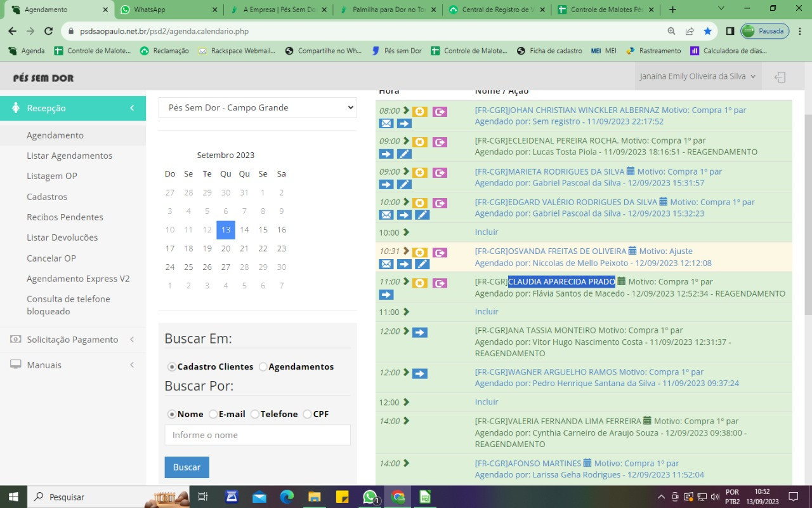Screen dimensions: 812x508
Task: Click envelope icon in Osvanda Freitas row
Action: [386, 264]
